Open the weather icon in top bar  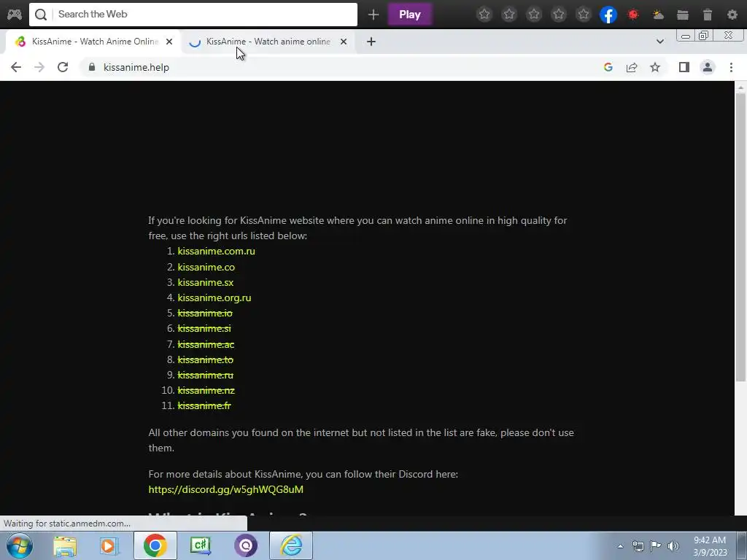[x=658, y=15]
